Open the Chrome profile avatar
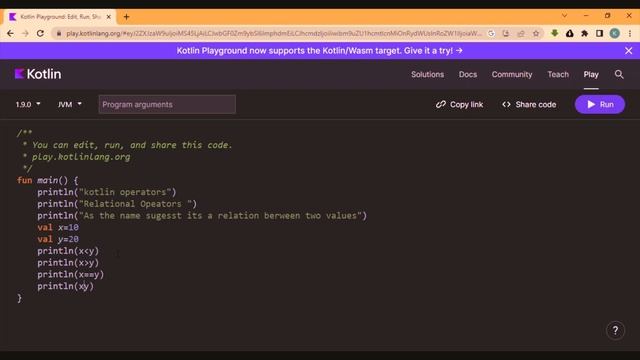The height and width of the screenshot is (360, 640). (615, 33)
